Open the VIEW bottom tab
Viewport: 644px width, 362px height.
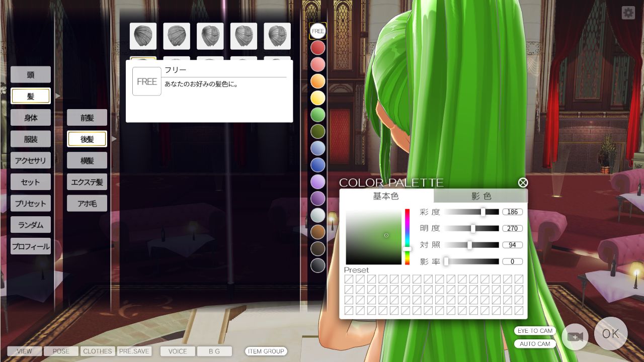(x=24, y=351)
